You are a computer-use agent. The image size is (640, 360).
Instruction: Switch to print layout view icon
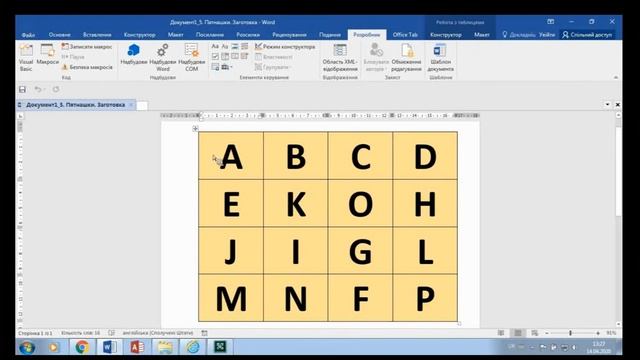518,333
